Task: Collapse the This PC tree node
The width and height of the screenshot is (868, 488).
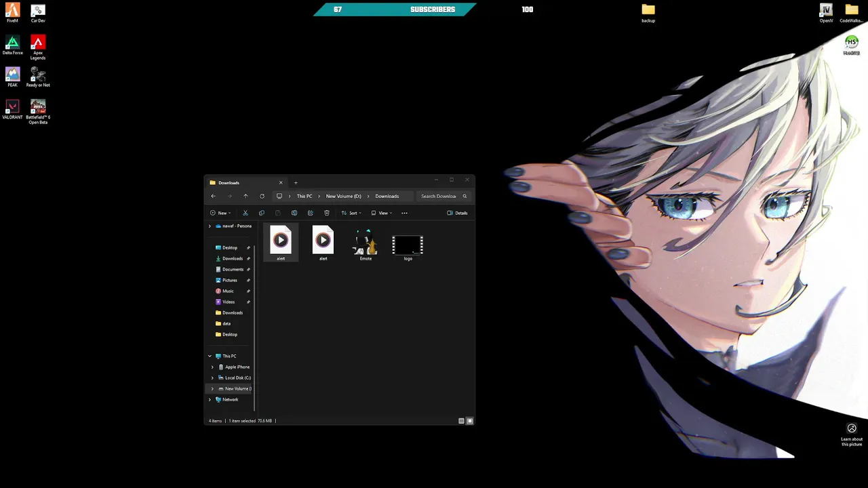Action: 210,356
